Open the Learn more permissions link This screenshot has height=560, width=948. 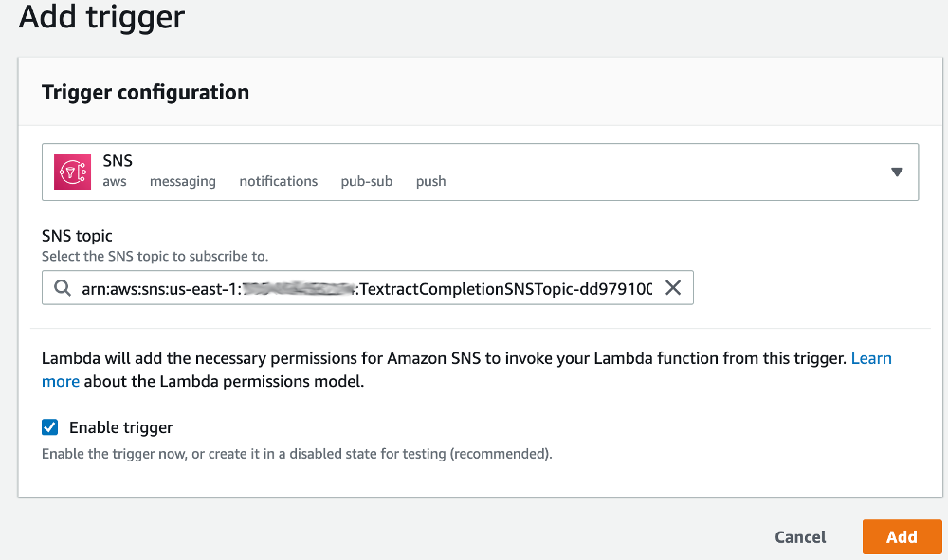click(870, 358)
